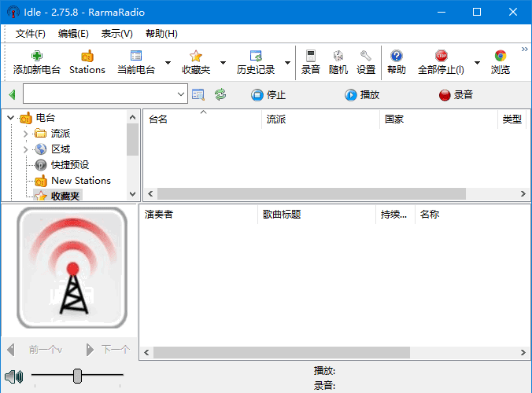
Task: Click the 下一个 next button
Action: (x=108, y=350)
